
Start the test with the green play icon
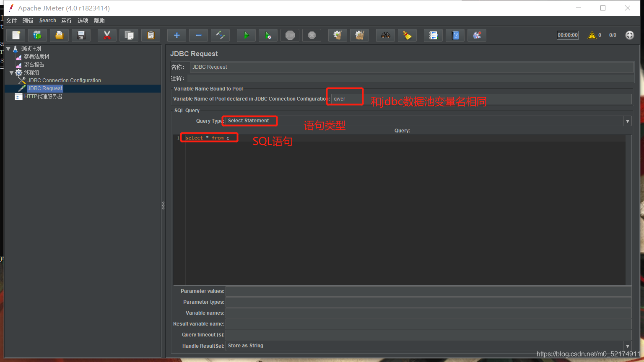[246, 35]
